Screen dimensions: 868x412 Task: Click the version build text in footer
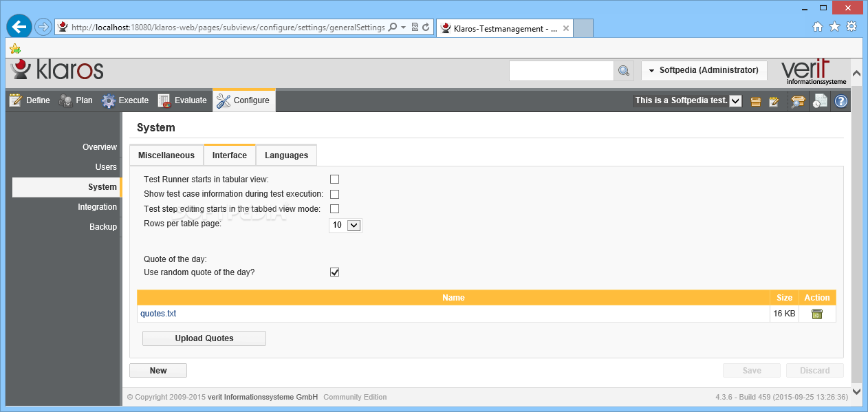click(782, 397)
